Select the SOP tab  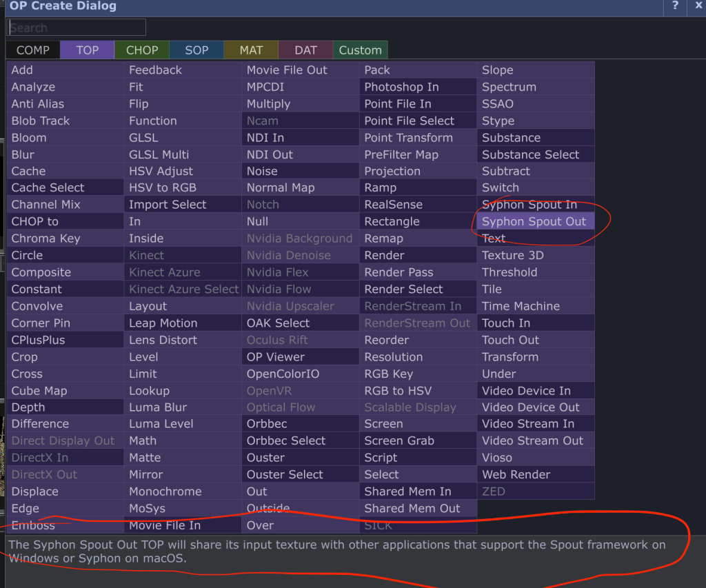(196, 50)
